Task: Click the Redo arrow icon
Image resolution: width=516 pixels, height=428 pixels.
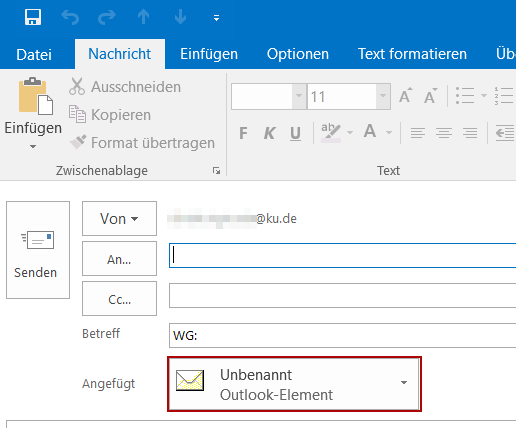Action: [107, 17]
